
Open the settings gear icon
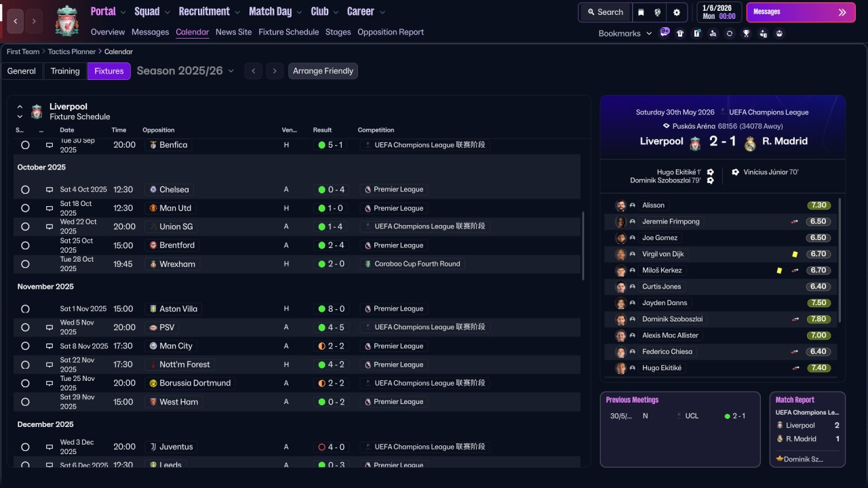pos(677,12)
